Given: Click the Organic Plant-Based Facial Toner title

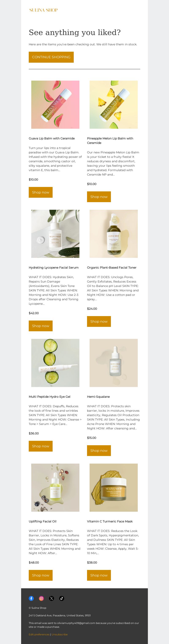Looking at the screenshot, I should point(112,268).
